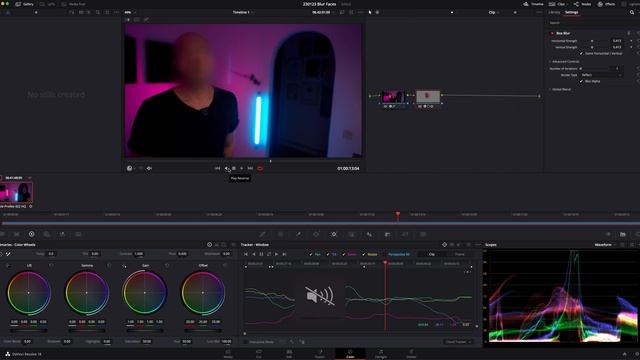This screenshot has width=640, height=360.
Task: Jump to first frame in viewer transport
Action: coord(217,168)
